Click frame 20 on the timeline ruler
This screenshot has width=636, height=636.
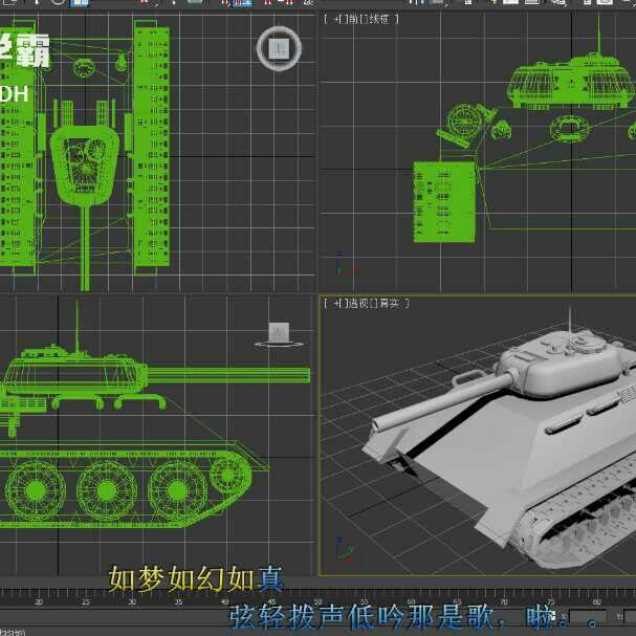tap(39, 602)
